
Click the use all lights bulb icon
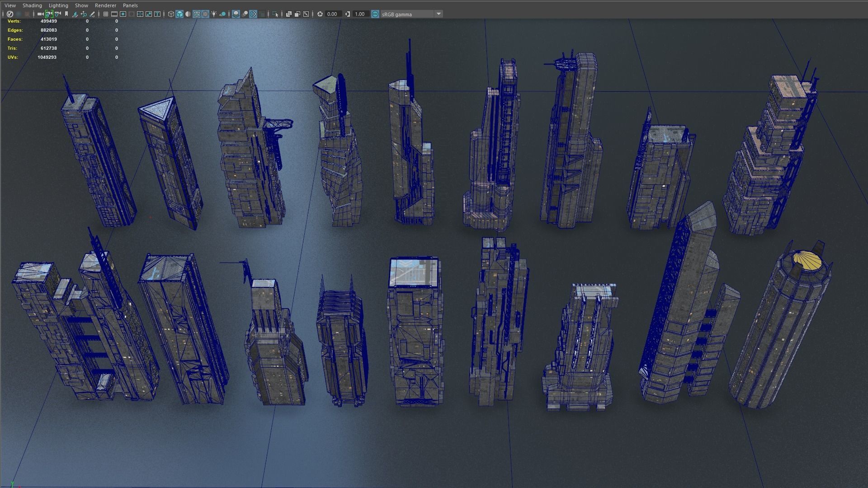coord(214,14)
